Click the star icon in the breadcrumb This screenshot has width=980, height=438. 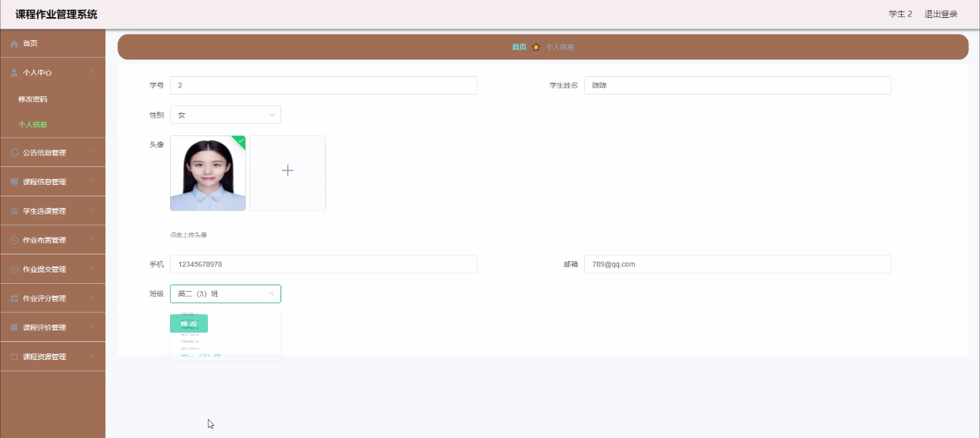[x=536, y=47]
